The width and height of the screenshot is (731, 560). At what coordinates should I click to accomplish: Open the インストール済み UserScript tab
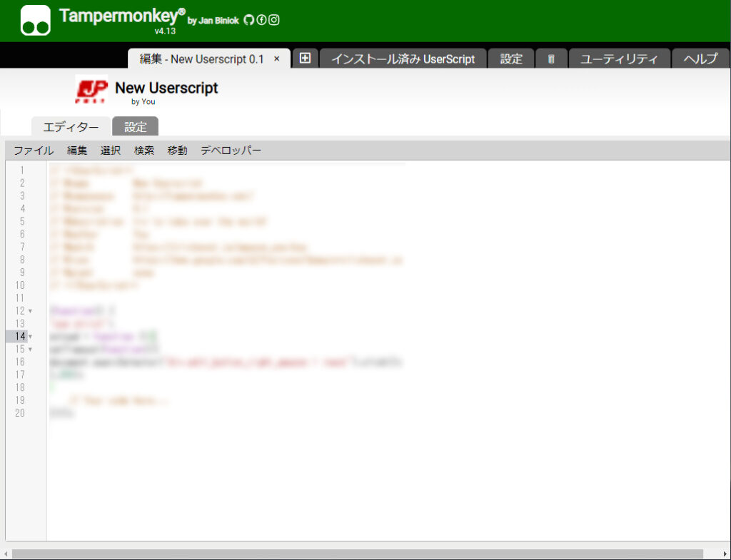[403, 58]
